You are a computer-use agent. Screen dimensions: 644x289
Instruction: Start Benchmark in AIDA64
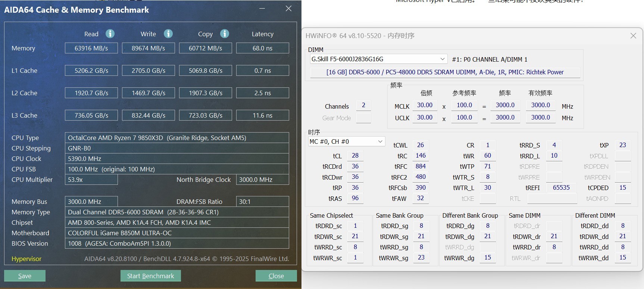(x=150, y=276)
